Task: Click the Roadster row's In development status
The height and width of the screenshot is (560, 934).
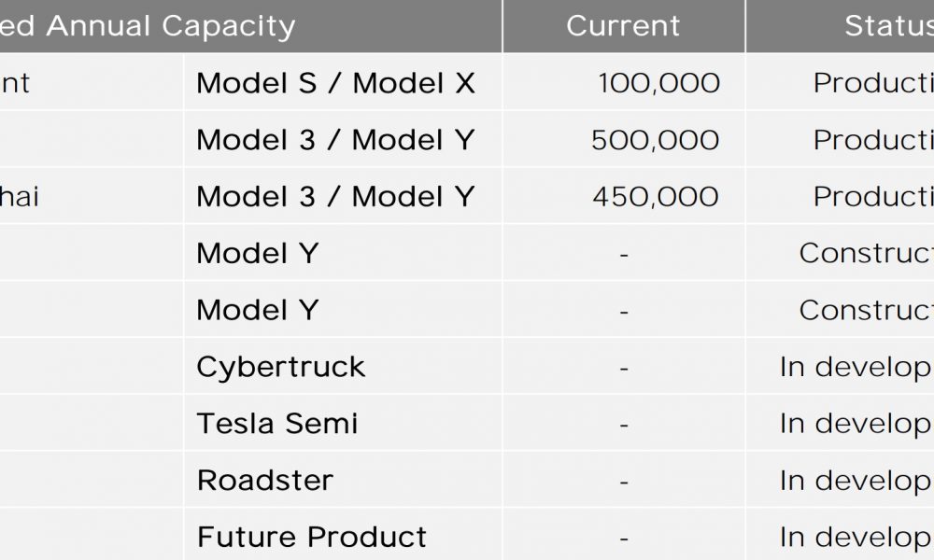Action: [x=856, y=482]
